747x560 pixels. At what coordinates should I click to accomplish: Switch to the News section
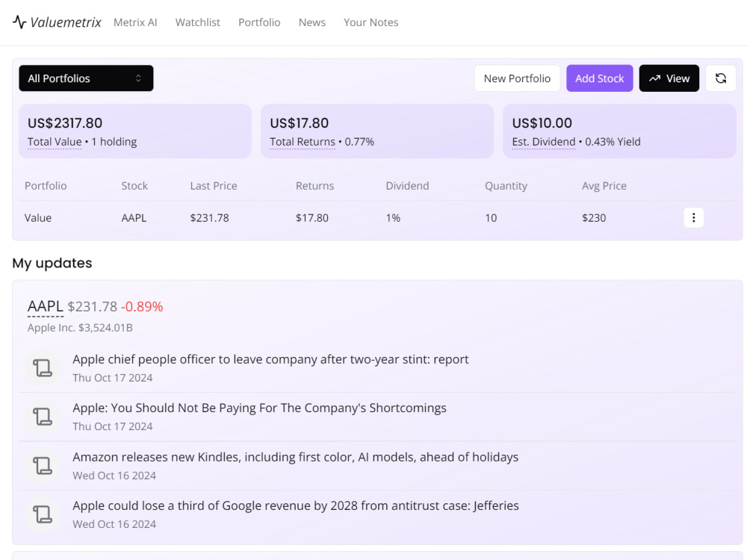click(x=312, y=22)
